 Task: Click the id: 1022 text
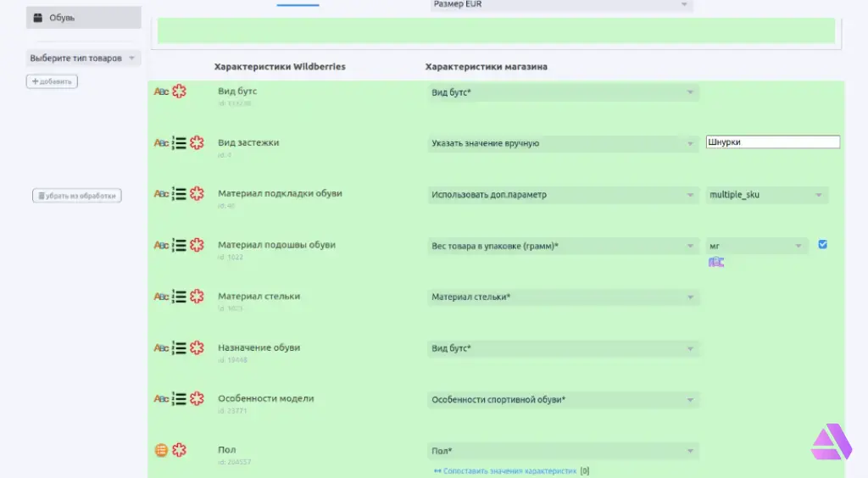click(x=231, y=258)
